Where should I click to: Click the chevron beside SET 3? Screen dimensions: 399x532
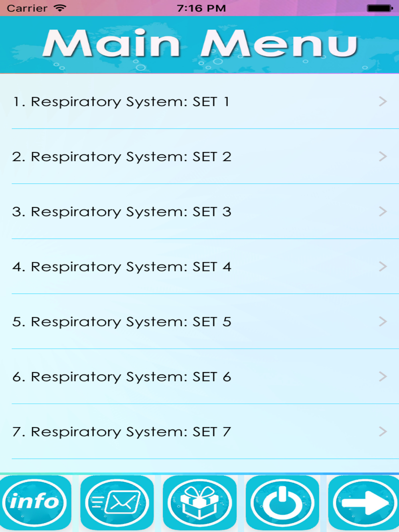pos(383,212)
